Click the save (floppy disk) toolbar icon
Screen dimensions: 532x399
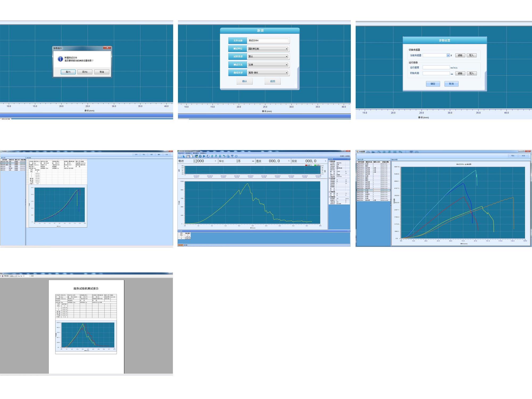(188, 156)
